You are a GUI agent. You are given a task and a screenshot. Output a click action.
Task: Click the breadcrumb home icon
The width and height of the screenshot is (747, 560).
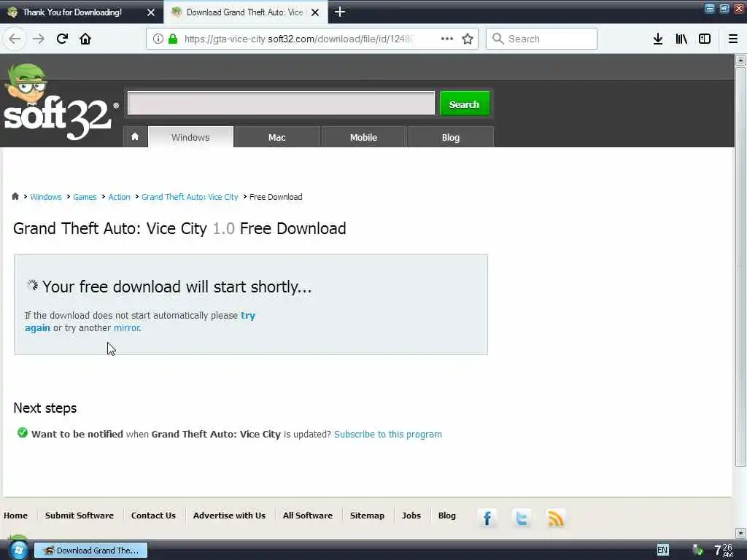pyautogui.click(x=15, y=196)
